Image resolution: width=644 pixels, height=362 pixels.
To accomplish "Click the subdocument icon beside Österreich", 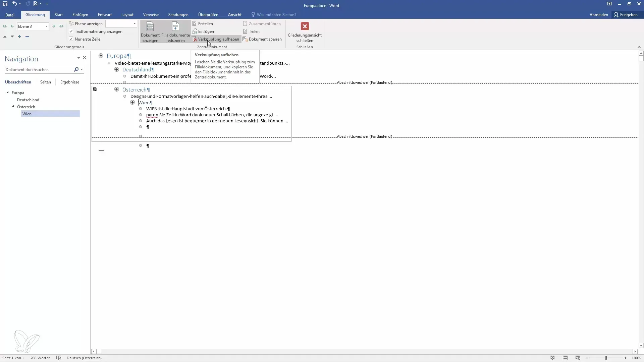I will 95,89.
